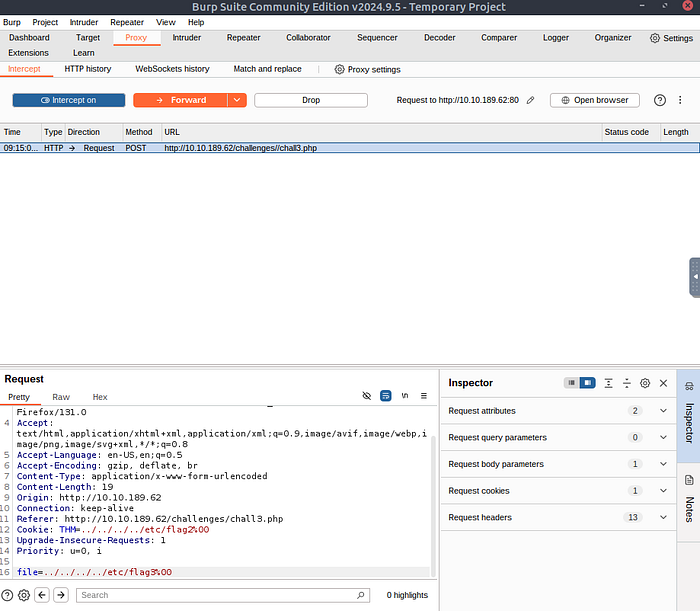Open the Help menu

click(x=196, y=22)
